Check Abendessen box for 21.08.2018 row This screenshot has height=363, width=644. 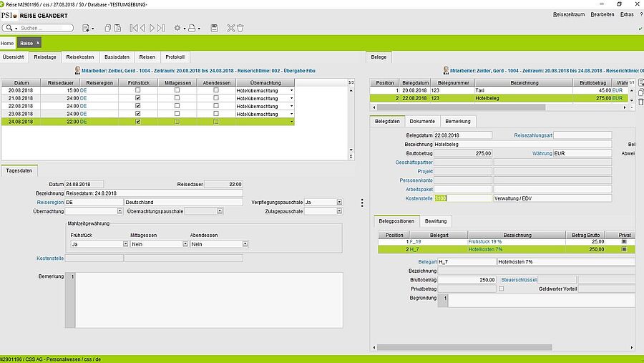(215, 98)
